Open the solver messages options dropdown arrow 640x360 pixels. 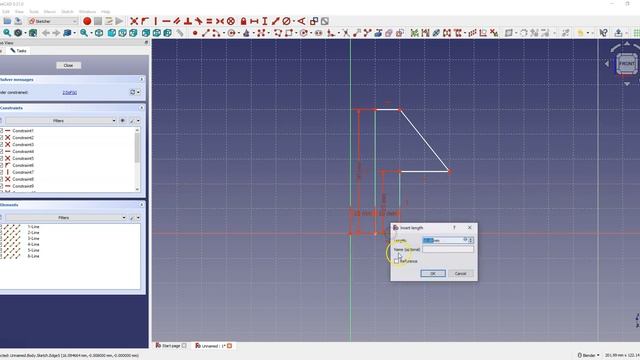click(138, 93)
